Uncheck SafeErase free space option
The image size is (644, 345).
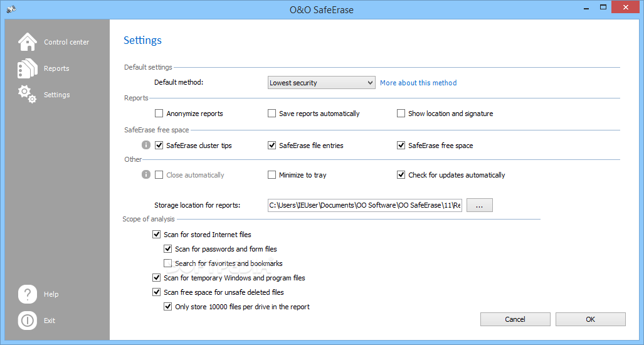point(401,146)
